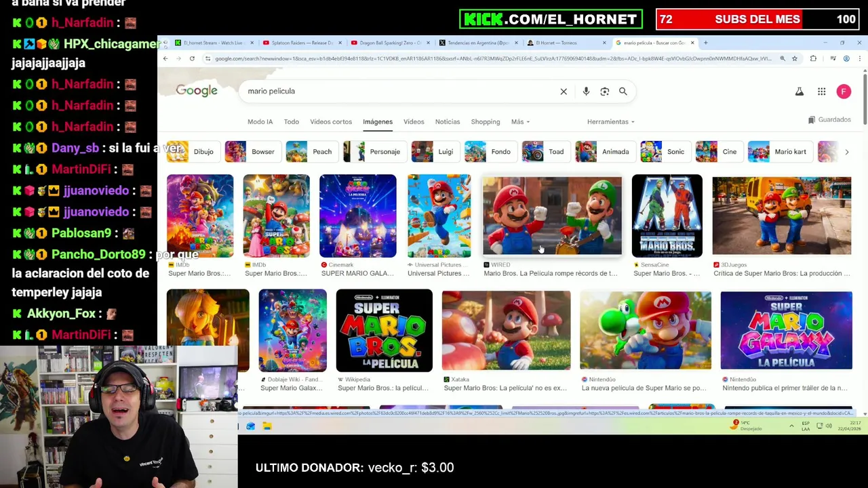
Task: Open Wikipedia Super Mario Bros poster thumbnail
Action: (x=384, y=331)
